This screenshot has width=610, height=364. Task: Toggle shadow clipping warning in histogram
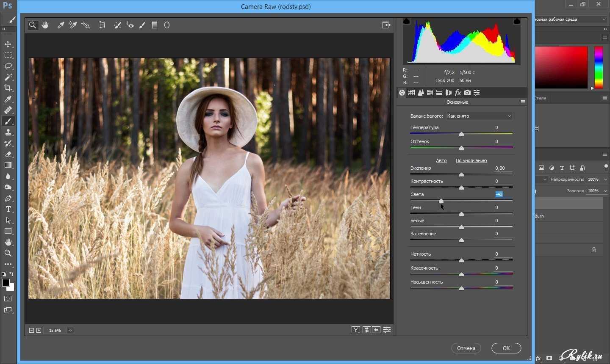coord(407,21)
